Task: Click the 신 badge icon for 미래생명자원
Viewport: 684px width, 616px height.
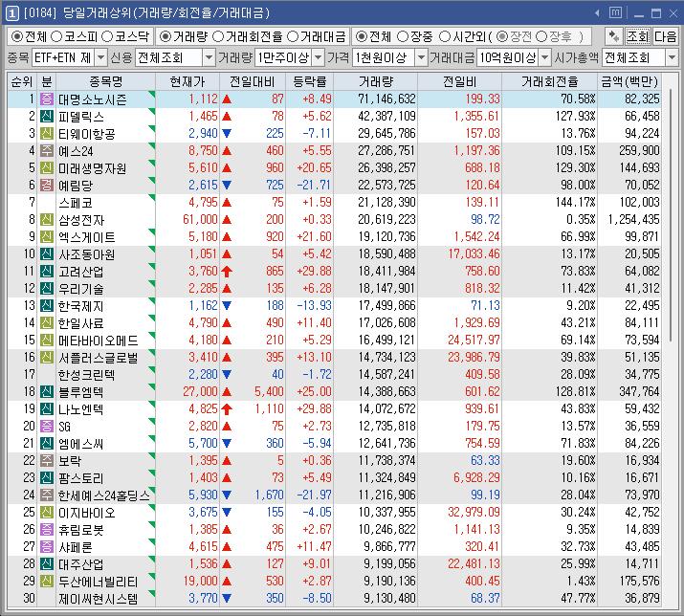Action: coord(47,168)
